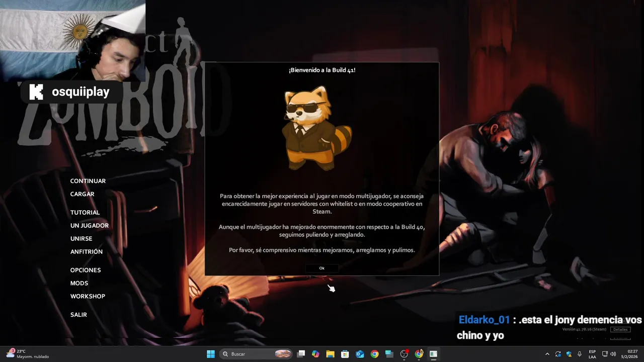
Task: Click the sync refresh tray icon
Action: click(558, 354)
